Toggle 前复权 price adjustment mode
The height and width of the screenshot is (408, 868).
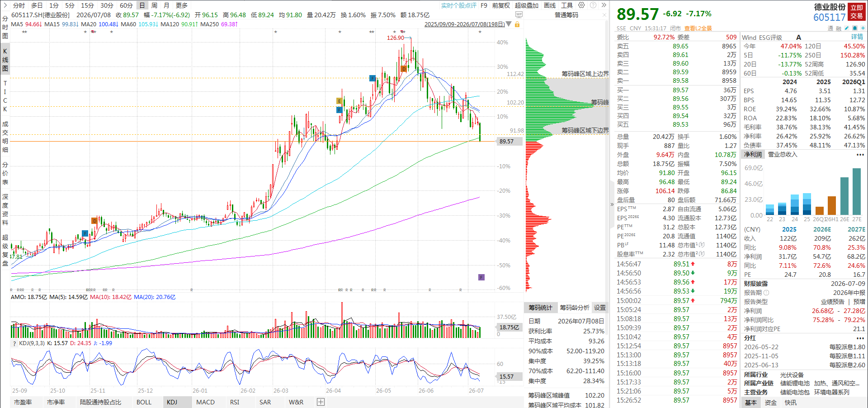tap(501, 5)
